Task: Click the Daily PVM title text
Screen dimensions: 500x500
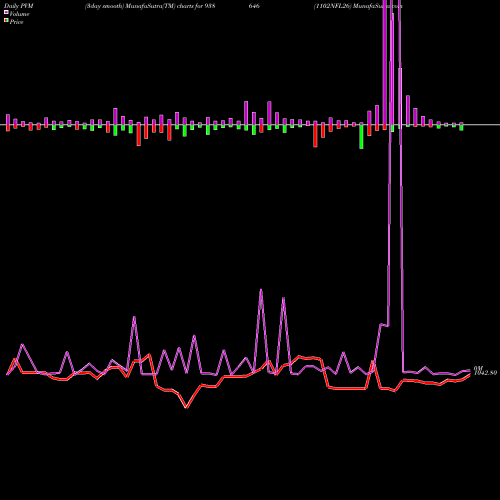Action: (19, 6)
